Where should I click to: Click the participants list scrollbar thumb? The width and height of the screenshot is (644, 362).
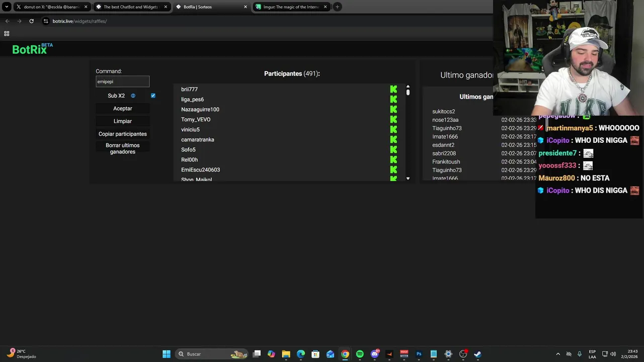408,93
